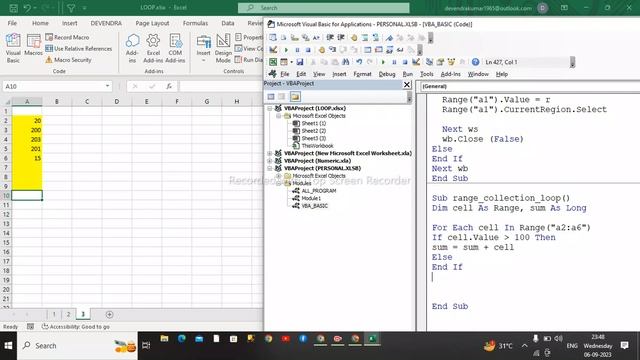
Task: Open Windows Start menu on taskbar
Action: point(8,346)
